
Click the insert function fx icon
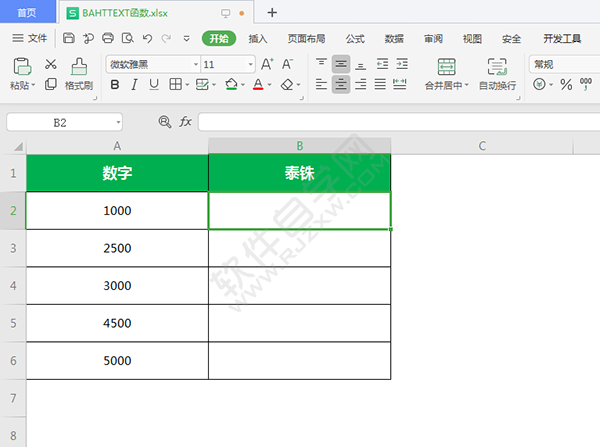pyautogui.click(x=186, y=122)
